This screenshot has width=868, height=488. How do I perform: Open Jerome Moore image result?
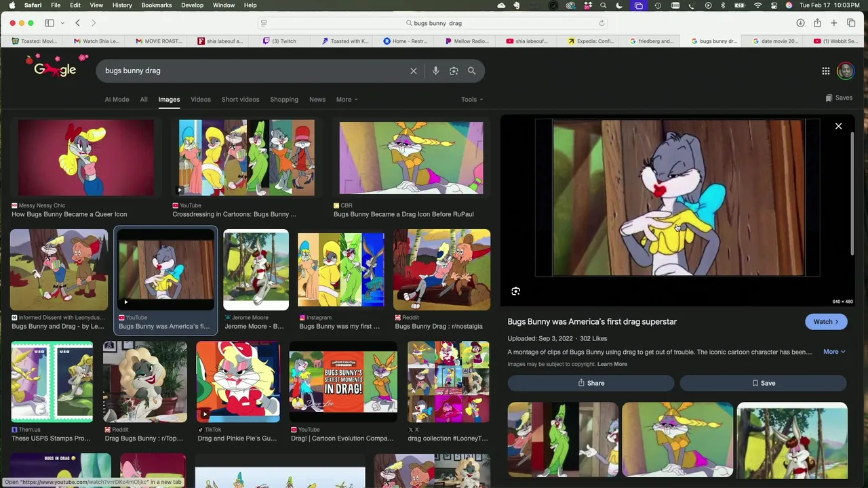coord(256,270)
